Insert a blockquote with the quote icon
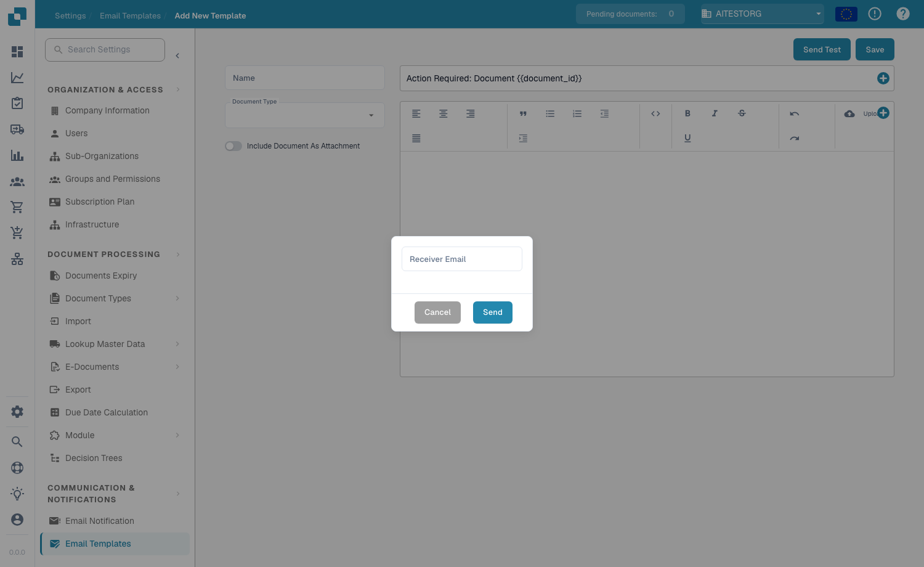This screenshot has width=924, height=567. tap(523, 113)
